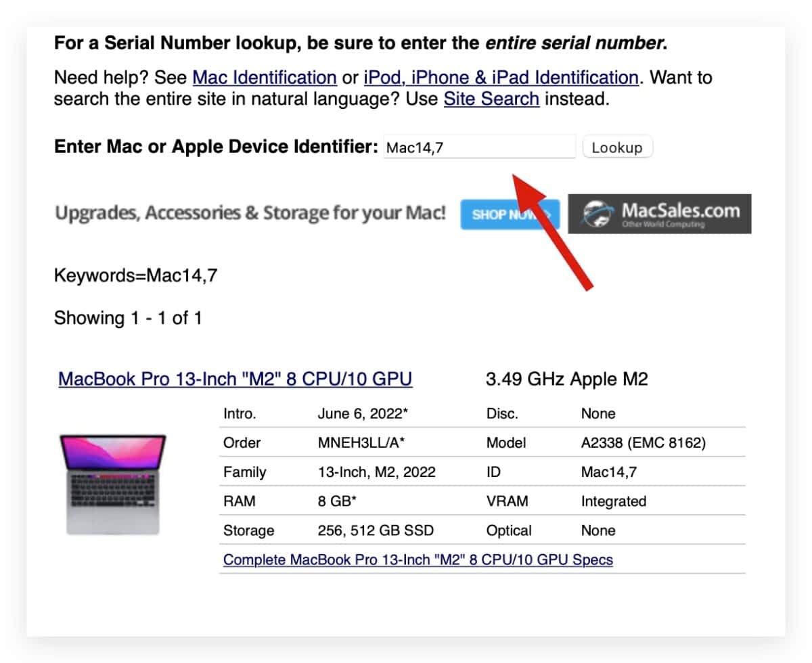Click the Upgrades, Accessories & Storage banner text
Image resolution: width=812 pixels, height=663 pixels.
250,213
